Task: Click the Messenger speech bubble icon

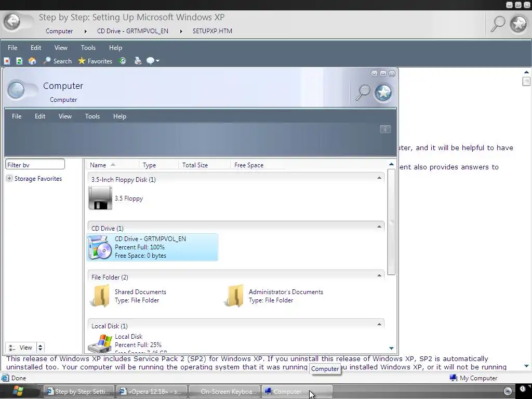Action: [x=150, y=61]
